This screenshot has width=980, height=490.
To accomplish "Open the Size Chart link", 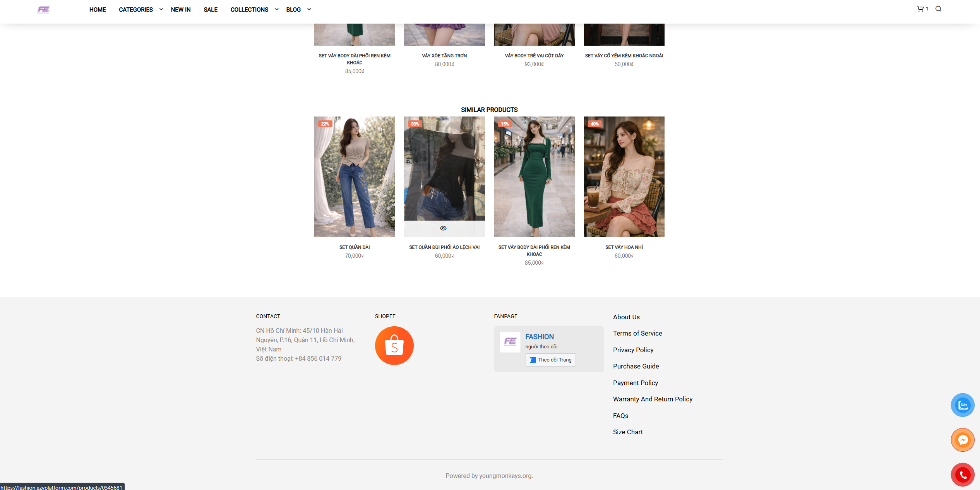I will [627, 432].
